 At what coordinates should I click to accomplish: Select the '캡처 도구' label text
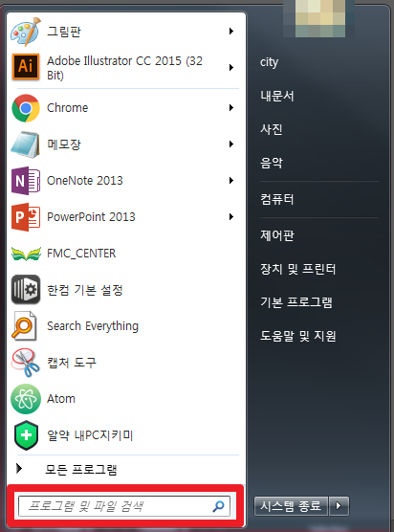72,363
